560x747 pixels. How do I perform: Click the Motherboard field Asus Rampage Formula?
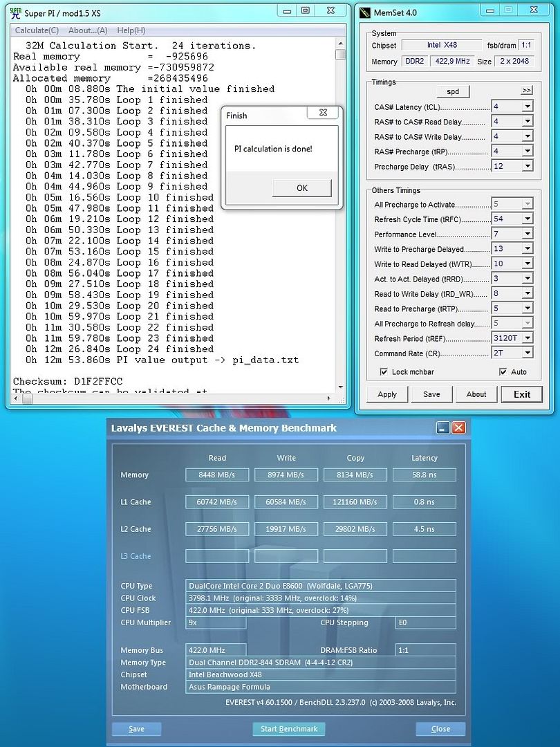321,687
